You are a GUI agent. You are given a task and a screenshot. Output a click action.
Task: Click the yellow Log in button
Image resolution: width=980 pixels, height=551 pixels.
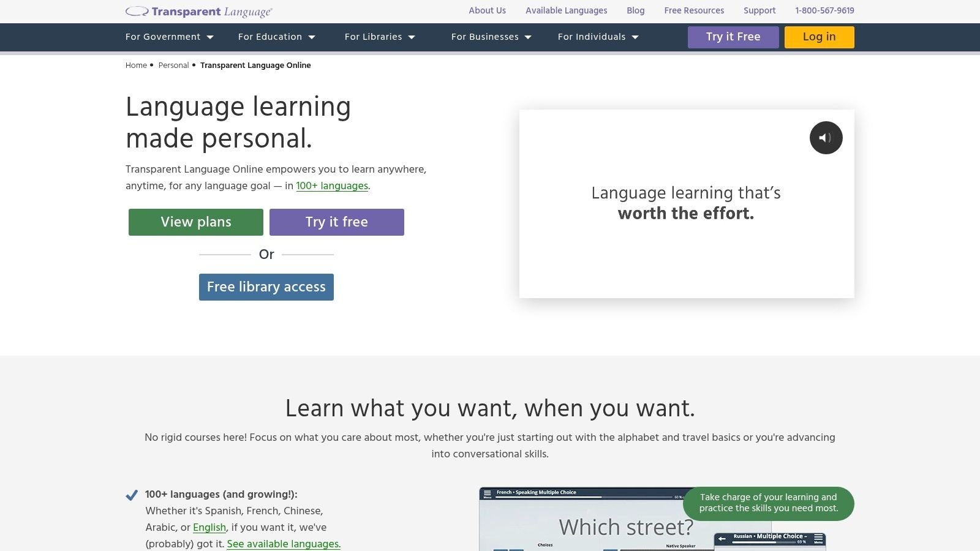[x=820, y=37]
